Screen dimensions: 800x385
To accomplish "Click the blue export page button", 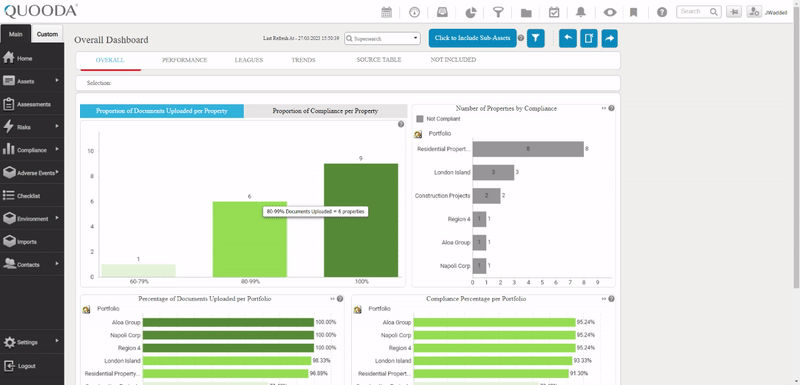I will (x=589, y=38).
